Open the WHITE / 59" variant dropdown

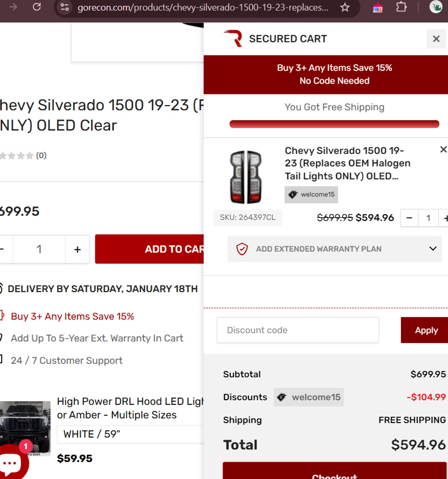pyautogui.click(x=130, y=434)
